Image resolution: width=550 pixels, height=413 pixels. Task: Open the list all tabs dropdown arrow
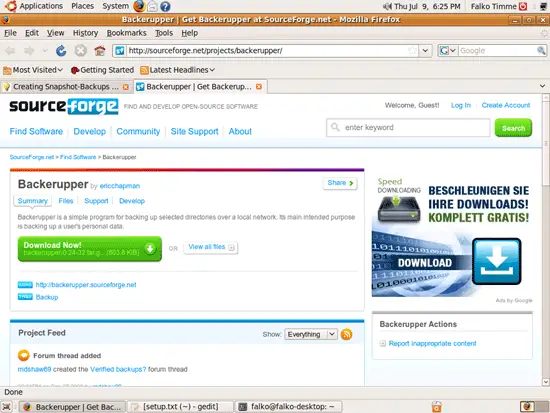pos(542,86)
